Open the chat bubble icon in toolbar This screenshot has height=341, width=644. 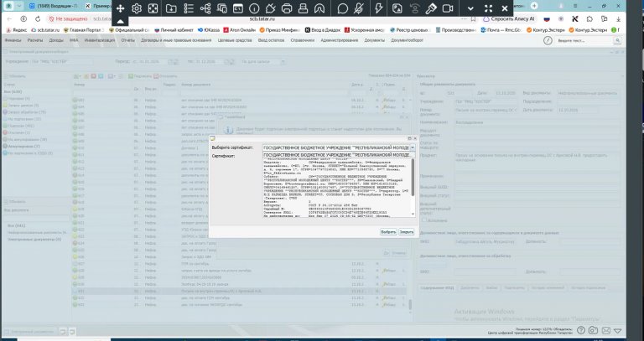pos(342,8)
